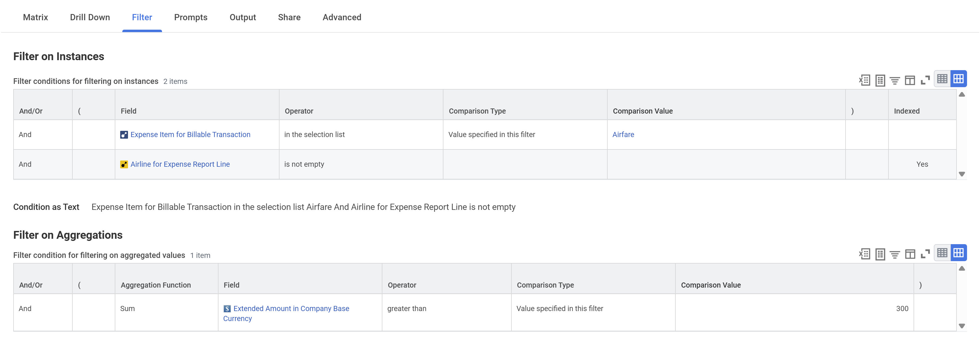
Task: Click the '1 item' count label
Action: (x=200, y=255)
